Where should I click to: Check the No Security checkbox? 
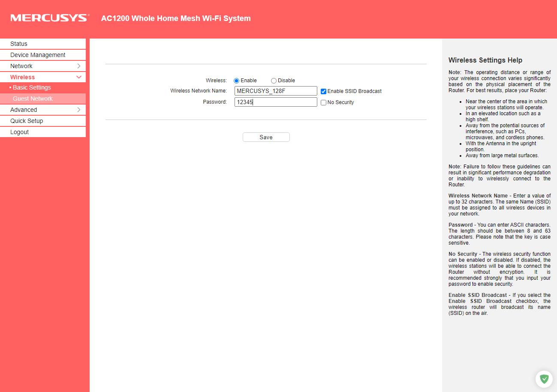(x=323, y=102)
